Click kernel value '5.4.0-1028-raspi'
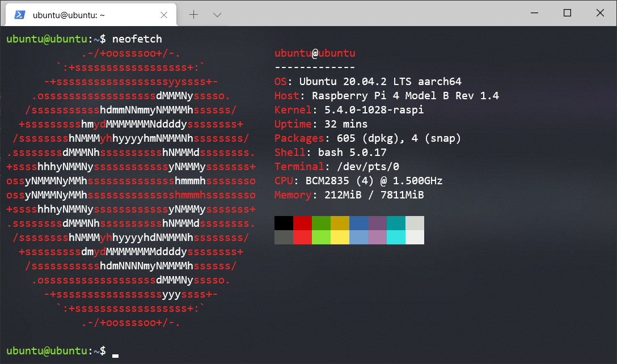The width and height of the screenshot is (617, 364). click(374, 110)
